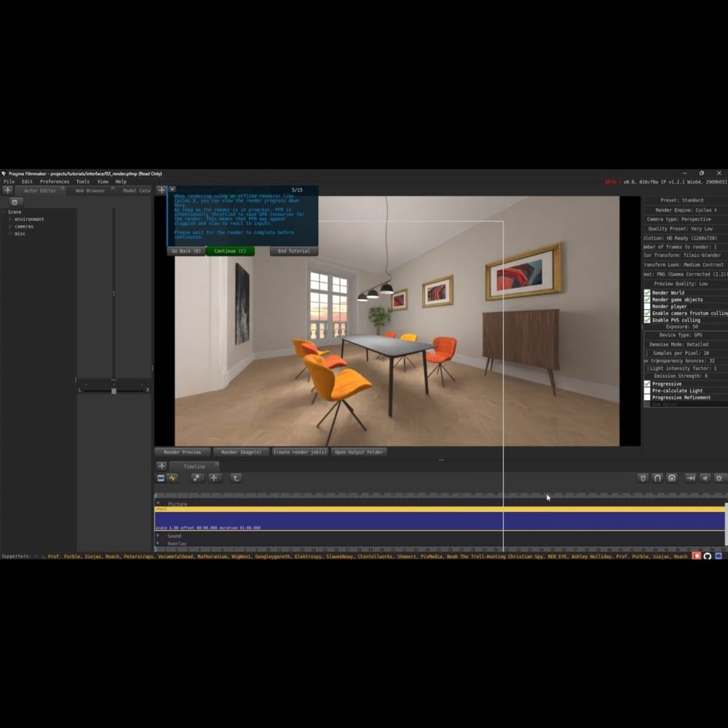Click the Samples per Pixel: 20 slider
The image size is (728, 728).
[x=685, y=353]
